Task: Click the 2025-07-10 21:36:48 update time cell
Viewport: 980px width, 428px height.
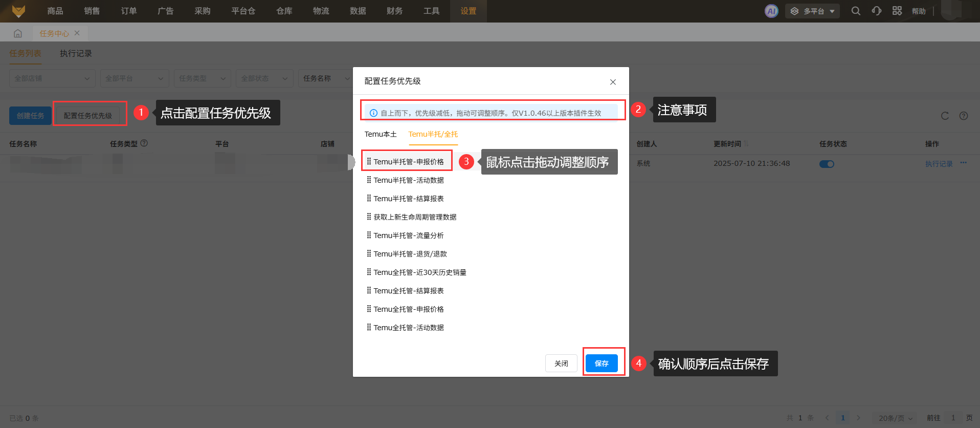Action: pyautogui.click(x=752, y=163)
